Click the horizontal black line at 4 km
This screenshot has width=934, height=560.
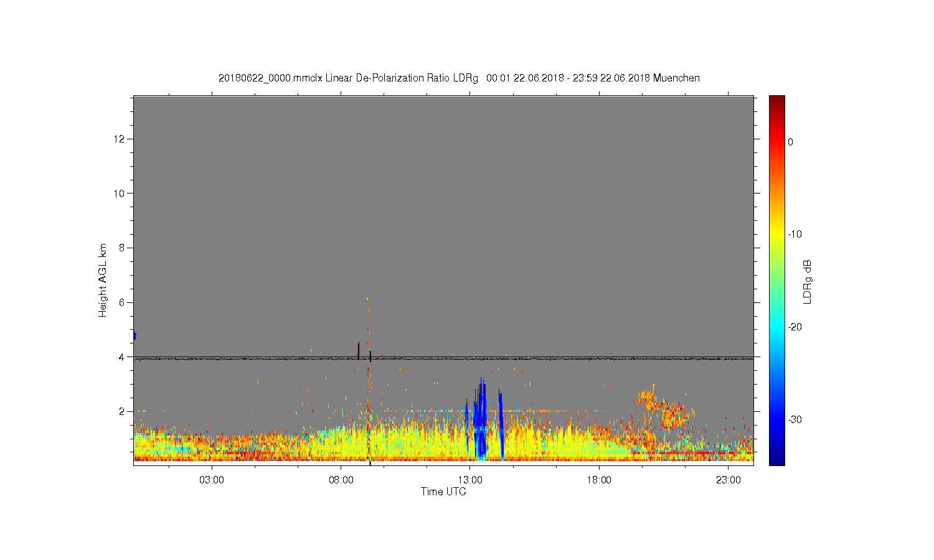(443, 358)
